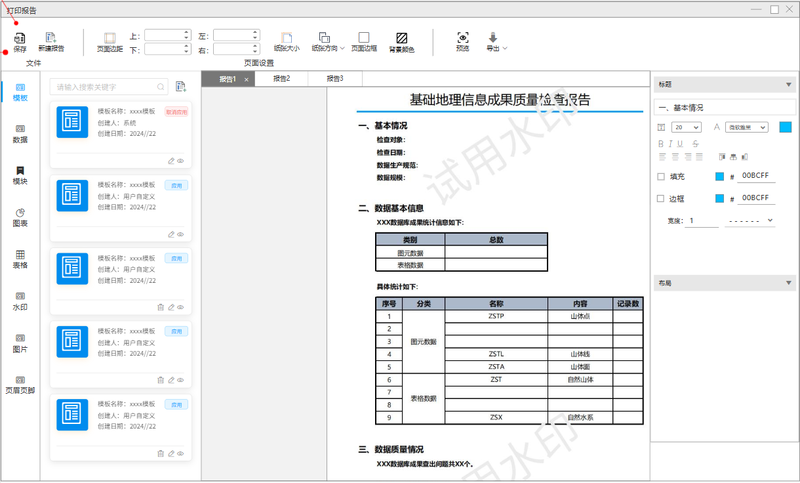Image resolution: width=800 pixels, height=483 pixels.
Task: Click the 一、基本情况 title text field
Action: pos(724,108)
